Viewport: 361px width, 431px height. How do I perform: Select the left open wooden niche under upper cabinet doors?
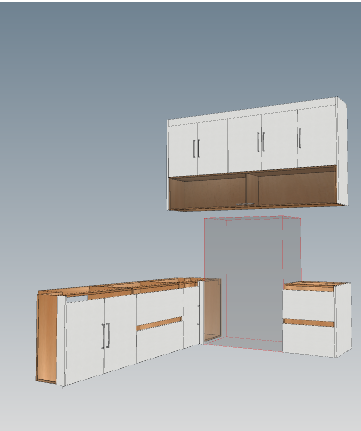pyautogui.click(x=207, y=193)
